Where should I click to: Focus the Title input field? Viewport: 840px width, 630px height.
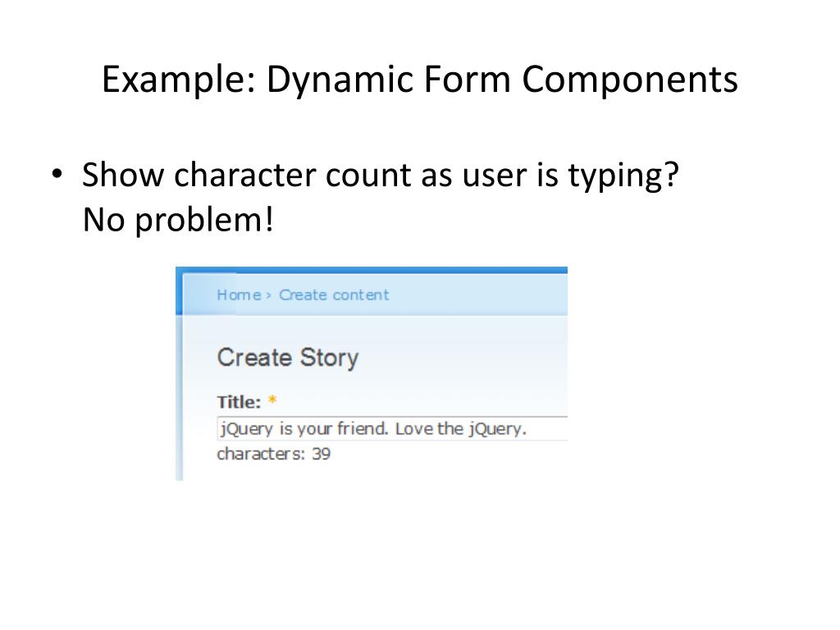[x=392, y=428]
